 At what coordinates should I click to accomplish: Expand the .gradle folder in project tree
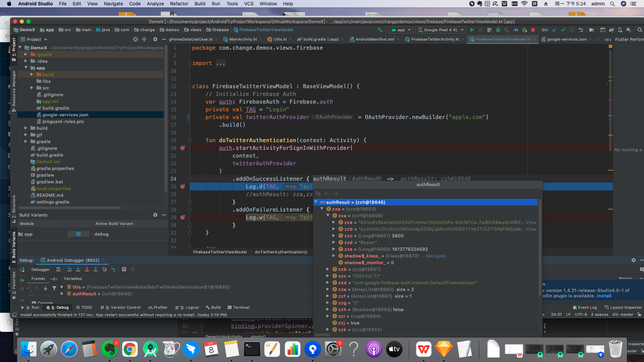click(26, 54)
